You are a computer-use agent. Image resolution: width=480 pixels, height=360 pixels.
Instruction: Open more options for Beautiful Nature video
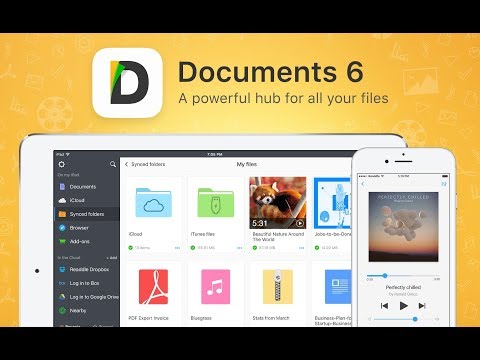(301, 248)
